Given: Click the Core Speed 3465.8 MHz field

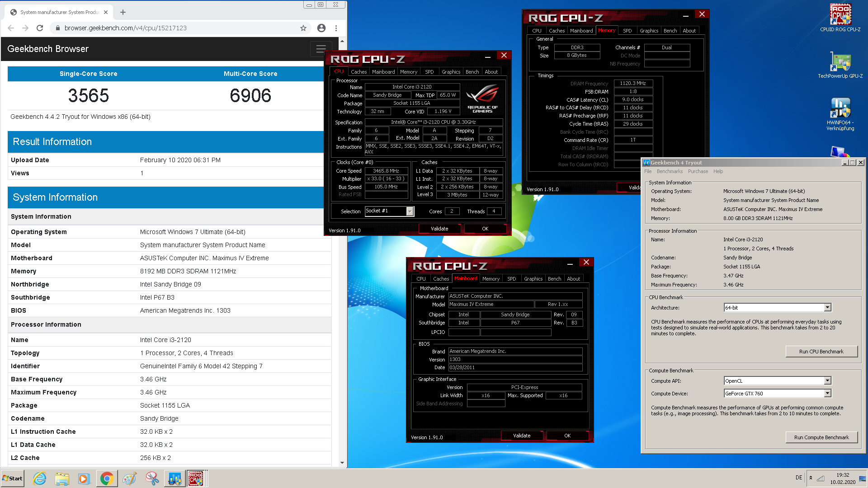Looking at the screenshot, I should click(386, 171).
